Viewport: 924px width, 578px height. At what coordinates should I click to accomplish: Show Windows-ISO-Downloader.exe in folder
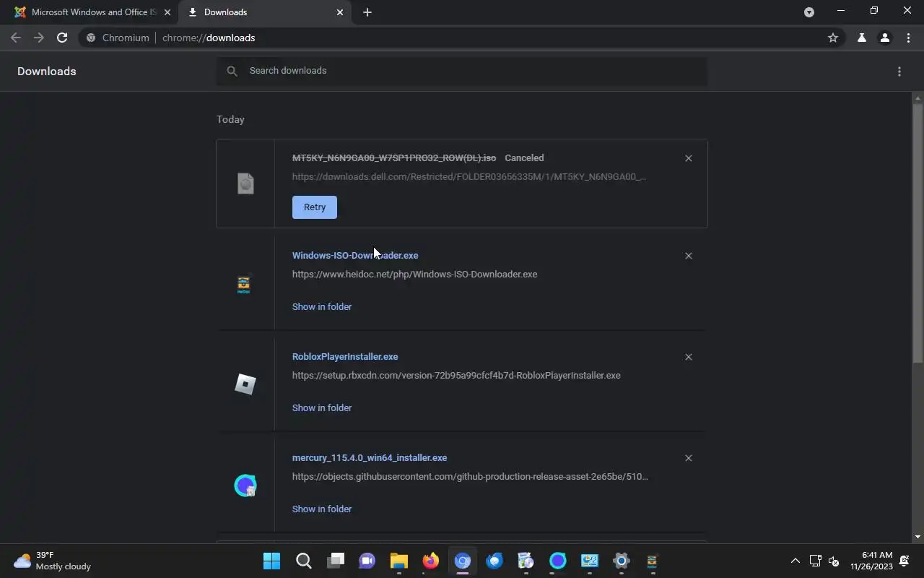click(322, 307)
